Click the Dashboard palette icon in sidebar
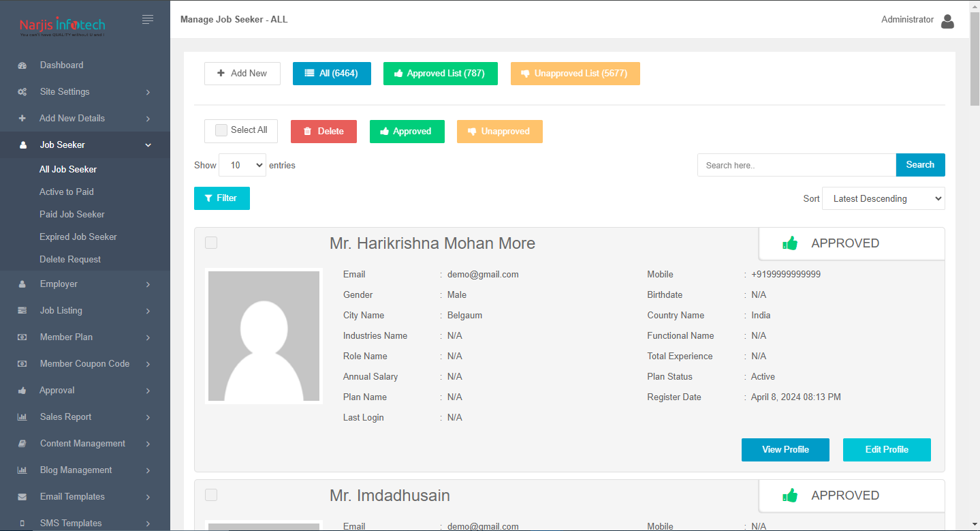 coord(22,65)
